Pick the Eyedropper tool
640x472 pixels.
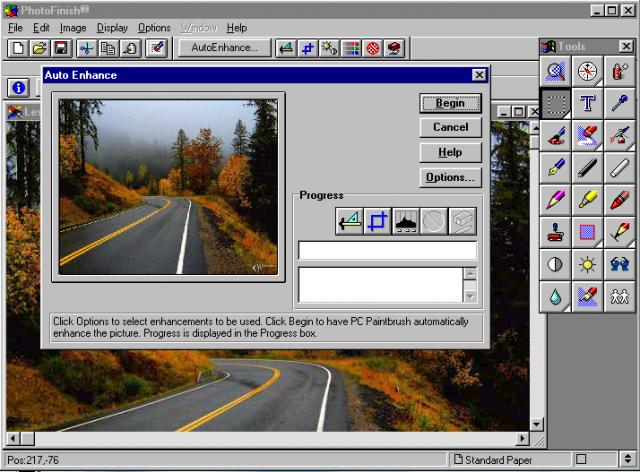pyautogui.click(x=619, y=103)
